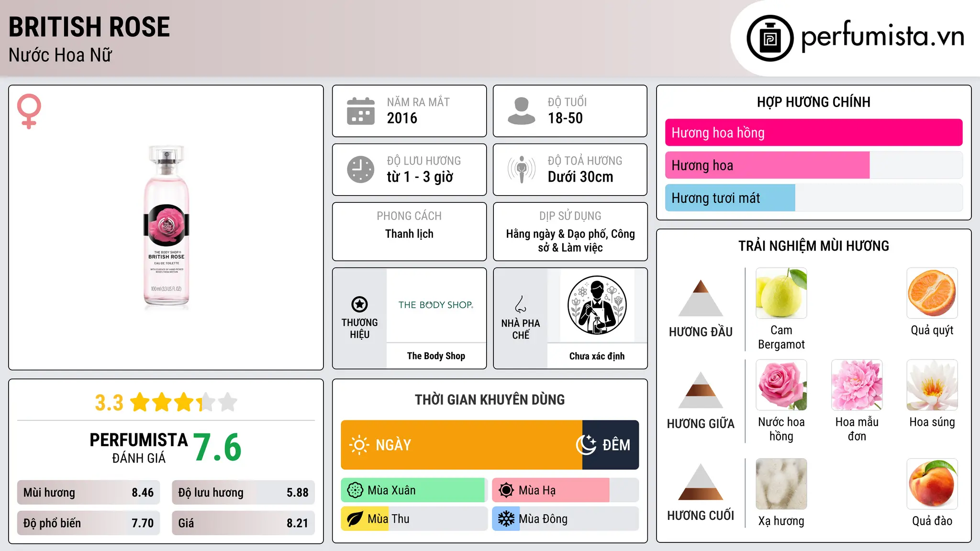Click the launch year 2016
This screenshot has height=551, width=980.
click(402, 118)
